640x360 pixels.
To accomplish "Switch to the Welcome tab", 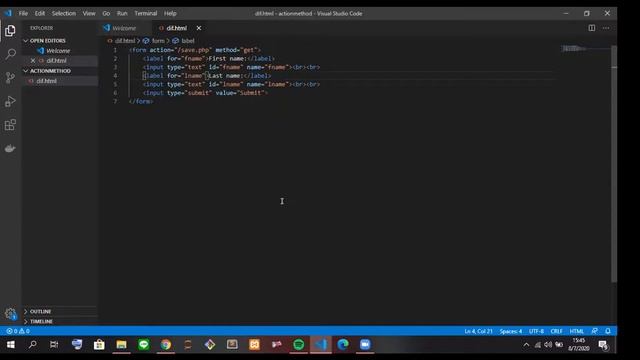I will point(124,28).
